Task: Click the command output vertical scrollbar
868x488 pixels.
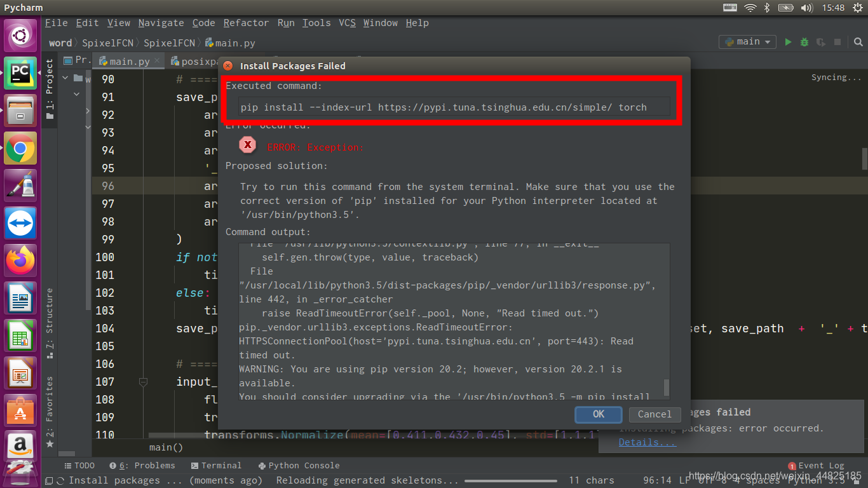Action: pos(666,387)
